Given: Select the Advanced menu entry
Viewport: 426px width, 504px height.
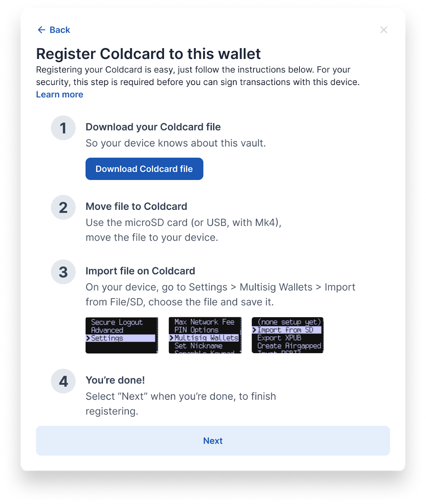Looking at the screenshot, I should (107, 330).
